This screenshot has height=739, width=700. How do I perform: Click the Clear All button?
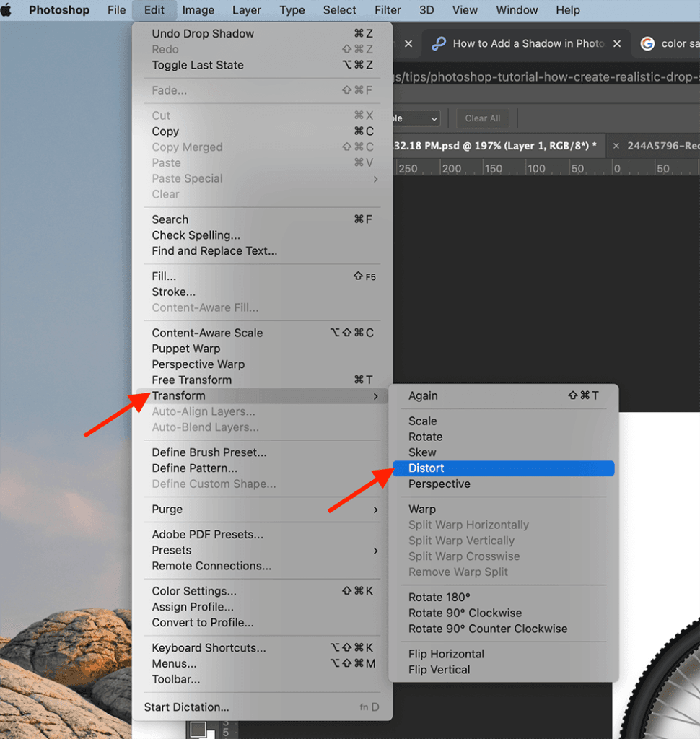point(483,118)
